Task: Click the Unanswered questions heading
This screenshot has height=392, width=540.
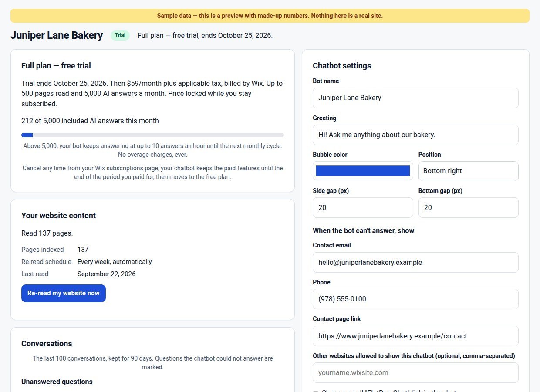Action: (57, 382)
